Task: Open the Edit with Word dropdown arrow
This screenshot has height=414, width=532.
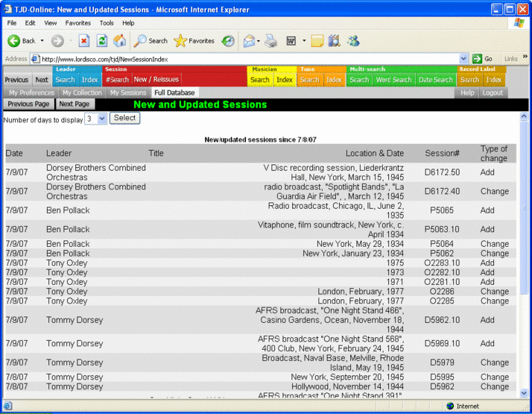Action: click(304, 41)
